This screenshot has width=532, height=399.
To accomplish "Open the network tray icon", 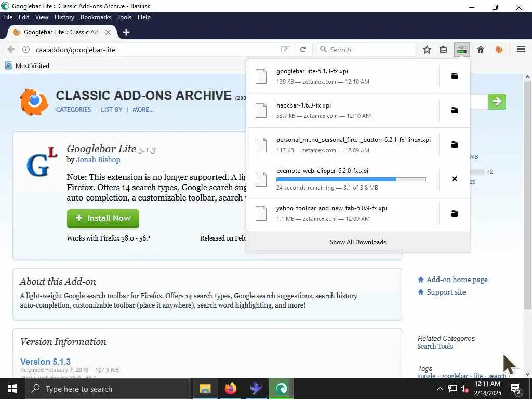I will pyautogui.click(x=453, y=389).
